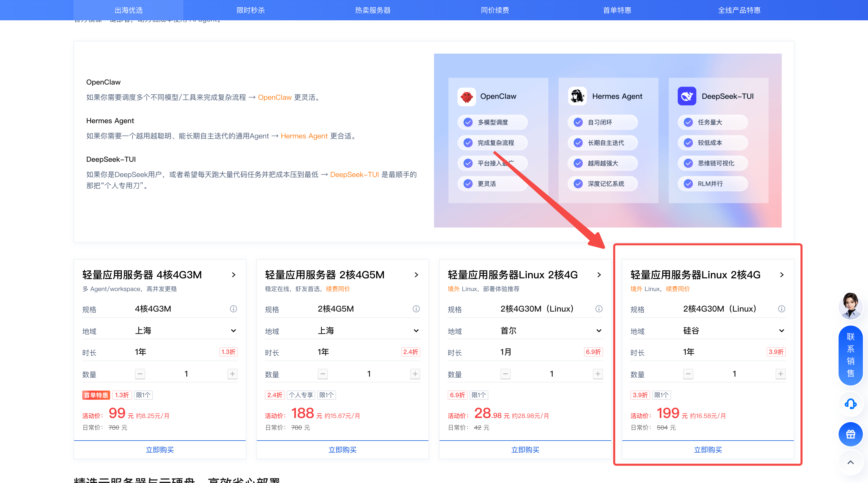Click the RLM并行 checkmark item
The width and height of the screenshot is (868, 483).
[x=713, y=184]
